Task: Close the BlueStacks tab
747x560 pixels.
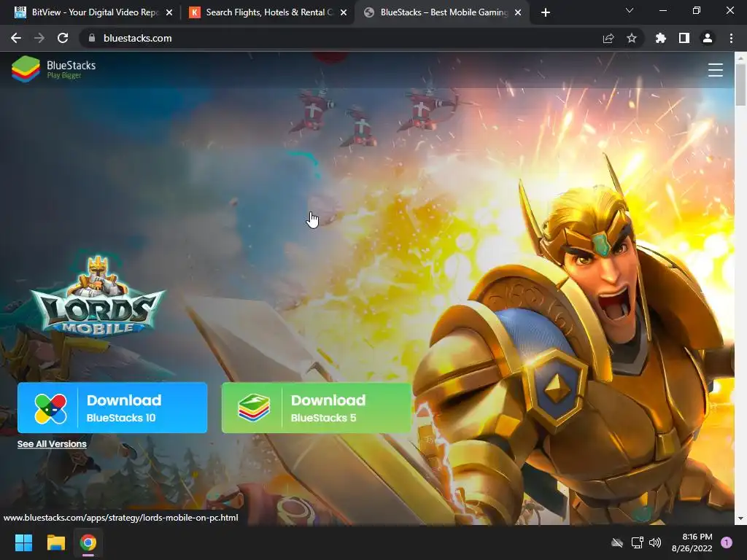Action: [518, 13]
